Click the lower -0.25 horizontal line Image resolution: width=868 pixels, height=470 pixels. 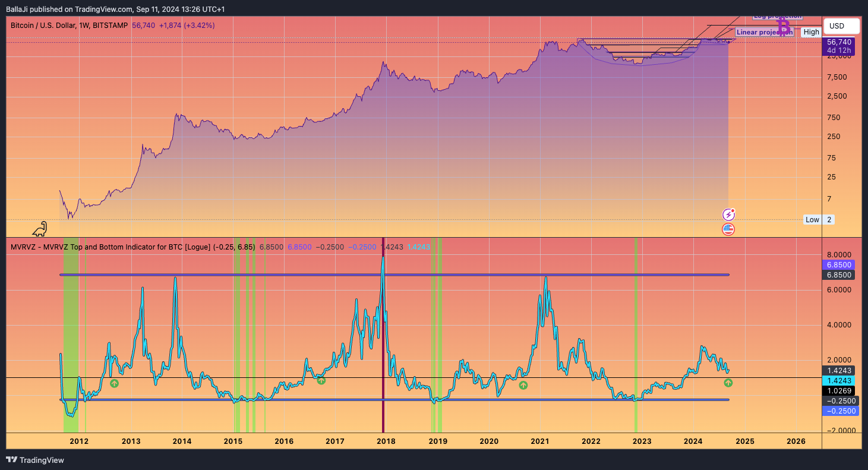click(x=394, y=399)
